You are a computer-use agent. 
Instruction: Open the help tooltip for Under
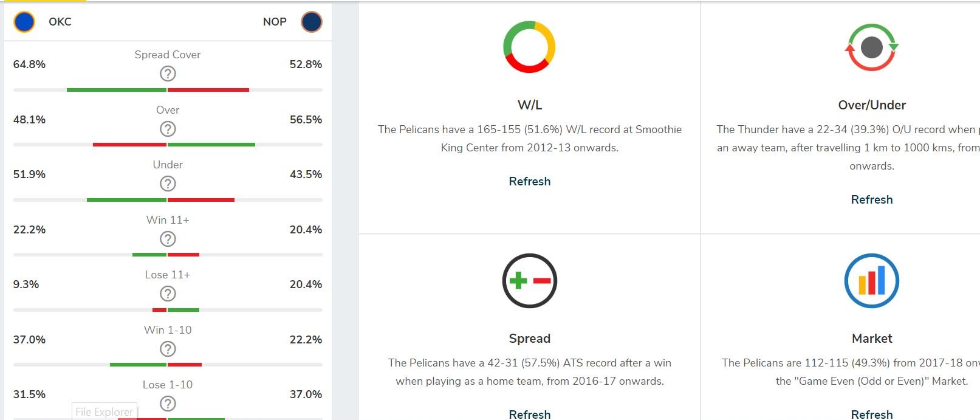[x=168, y=184]
